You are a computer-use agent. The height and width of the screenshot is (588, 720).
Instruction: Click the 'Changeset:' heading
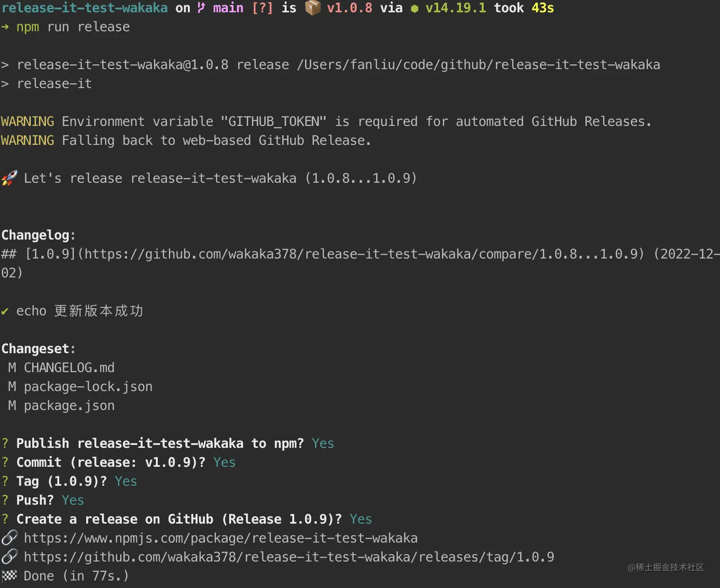pos(39,349)
